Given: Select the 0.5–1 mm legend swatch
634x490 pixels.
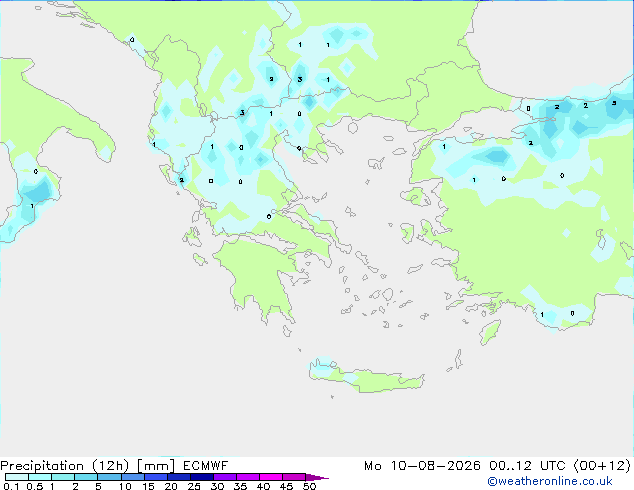Looking at the screenshot, I should click(x=40, y=477).
